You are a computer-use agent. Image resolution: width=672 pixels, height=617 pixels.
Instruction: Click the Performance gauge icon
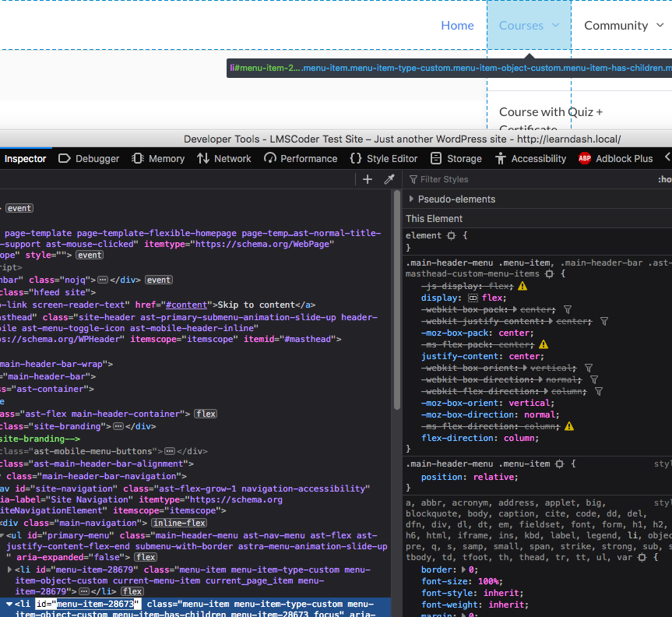click(x=270, y=158)
